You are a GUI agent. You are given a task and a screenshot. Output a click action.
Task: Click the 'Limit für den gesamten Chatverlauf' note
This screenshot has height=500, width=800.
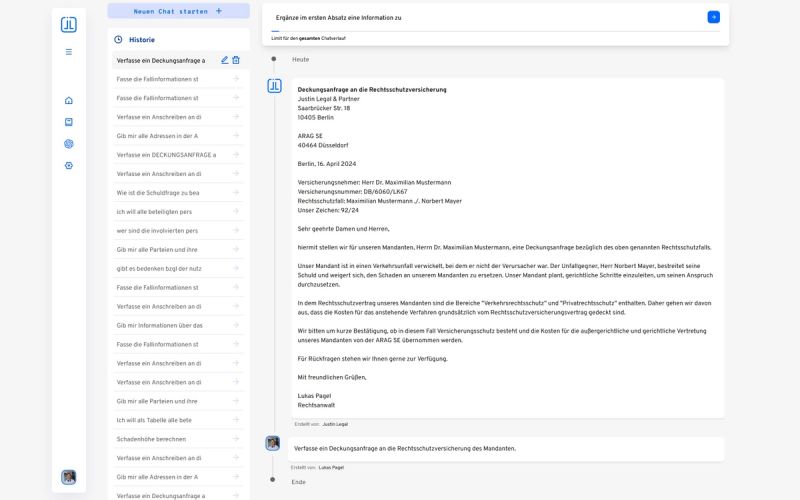[308, 38]
